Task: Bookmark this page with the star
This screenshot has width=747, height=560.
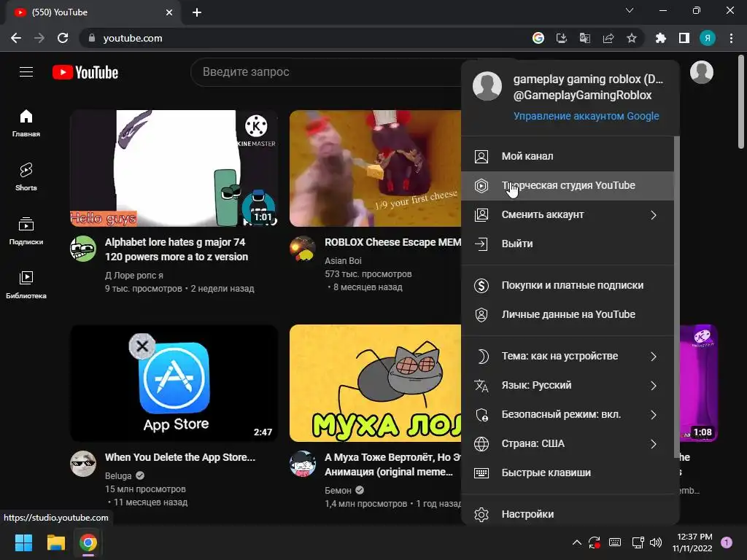Action: pos(632,38)
